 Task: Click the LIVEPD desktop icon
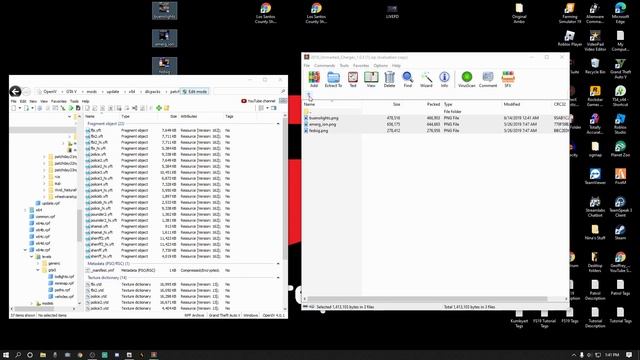392,11
